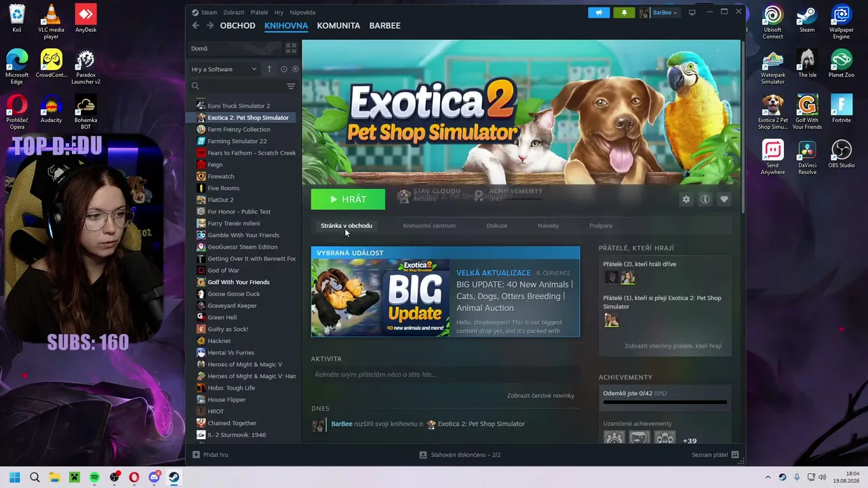868x488 pixels.
Task: Open the Komunitní centrum tab
Action: 429,226
